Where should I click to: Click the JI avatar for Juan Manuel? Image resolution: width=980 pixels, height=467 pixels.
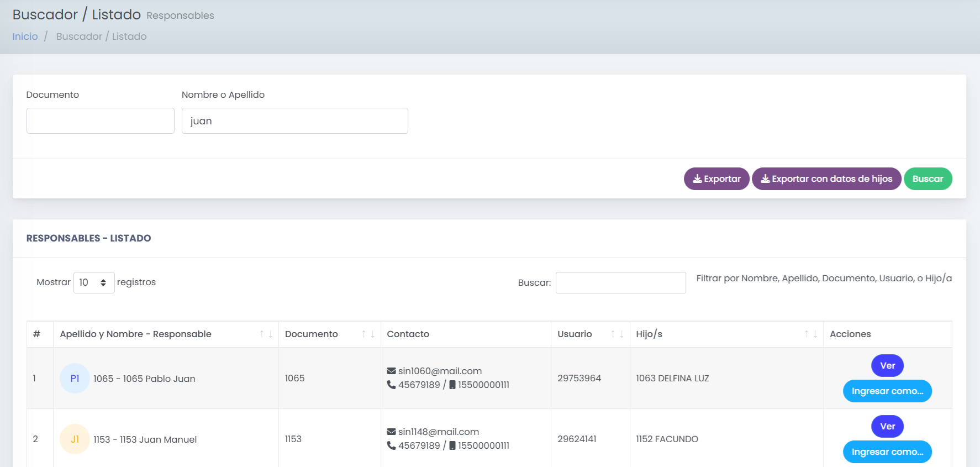75,439
